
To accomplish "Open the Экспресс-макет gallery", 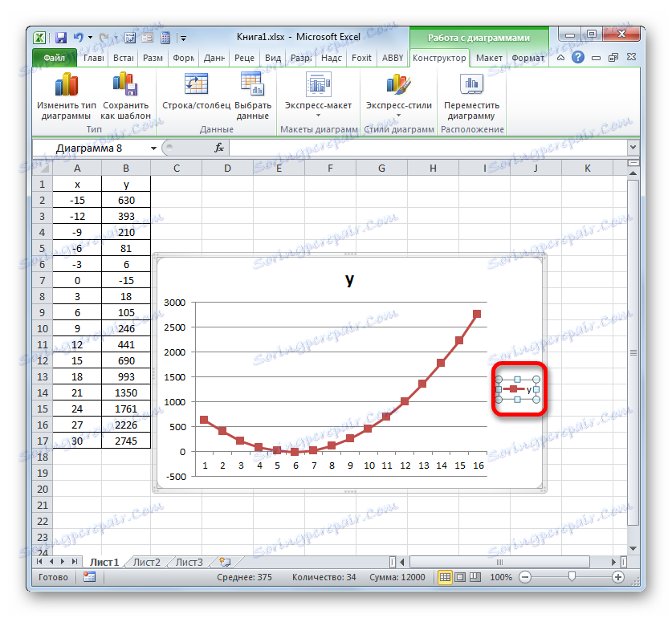I will (318, 96).
